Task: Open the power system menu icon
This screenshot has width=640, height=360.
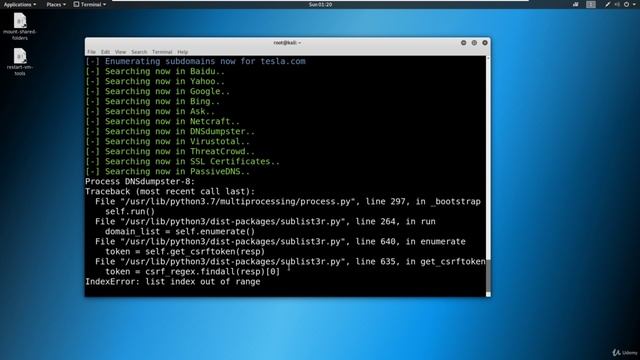Action: coord(627,4)
